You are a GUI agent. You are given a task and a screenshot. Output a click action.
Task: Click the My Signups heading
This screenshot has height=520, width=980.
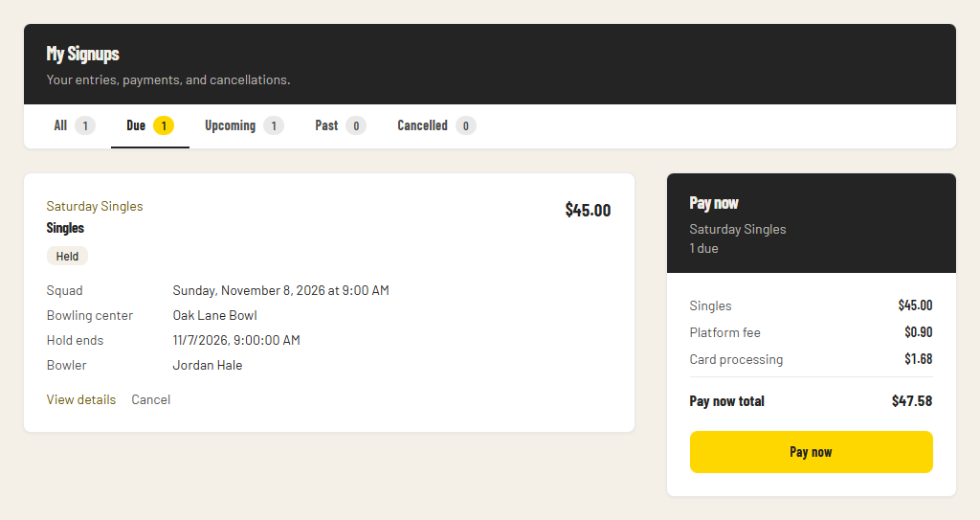pyautogui.click(x=82, y=54)
